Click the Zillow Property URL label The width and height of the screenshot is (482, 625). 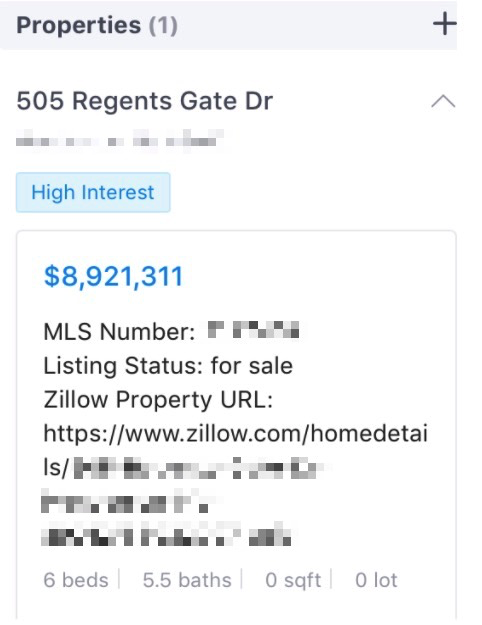point(158,399)
